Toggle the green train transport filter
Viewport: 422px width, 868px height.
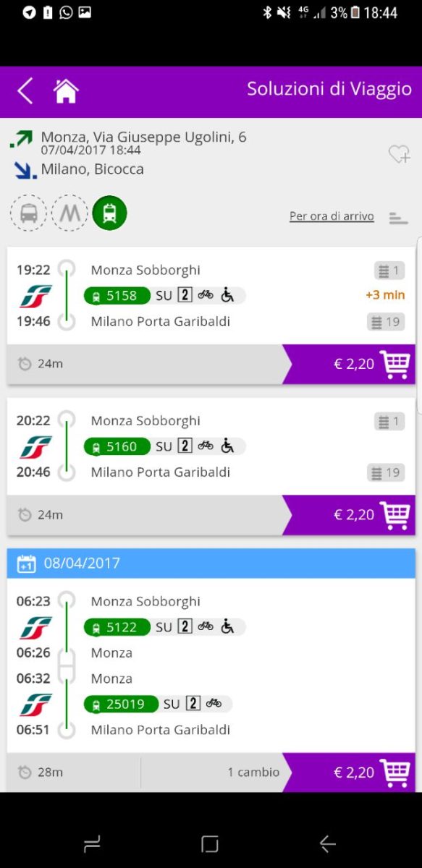click(x=110, y=213)
